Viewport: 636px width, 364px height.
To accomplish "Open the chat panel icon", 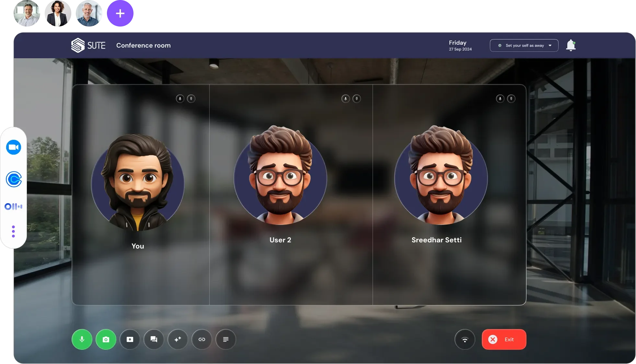I will [154, 339].
